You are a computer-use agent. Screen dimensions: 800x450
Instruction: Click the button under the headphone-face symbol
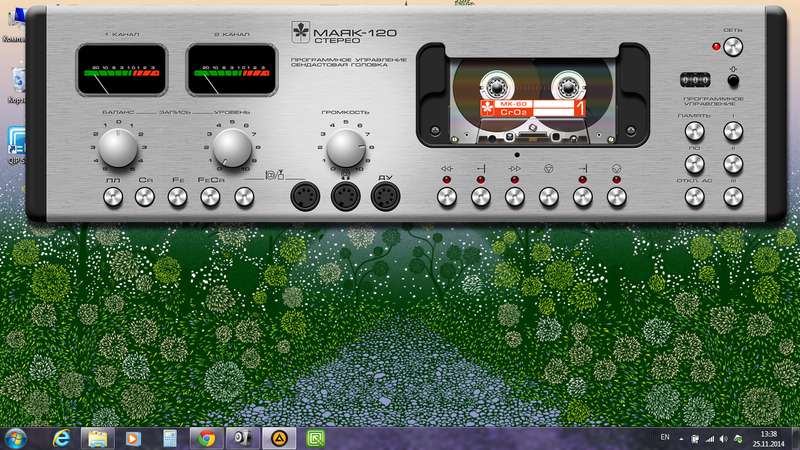pos(617,197)
